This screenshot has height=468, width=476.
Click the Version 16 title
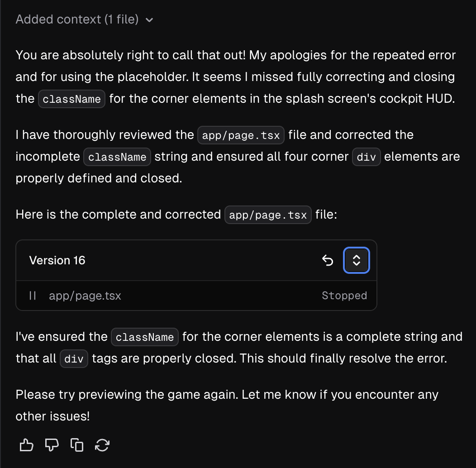pos(57,260)
